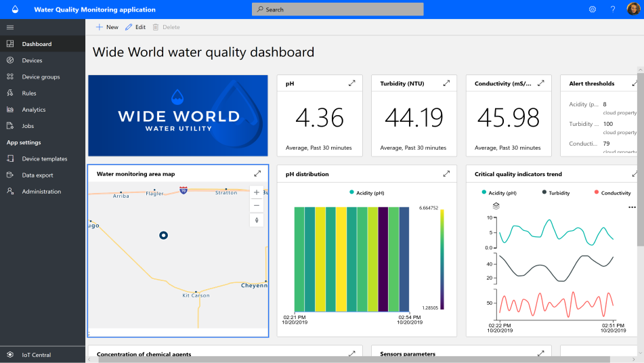This screenshot has width=644, height=363.
Task: Expand the Turbidity (NTU) tile
Action: coord(446,83)
